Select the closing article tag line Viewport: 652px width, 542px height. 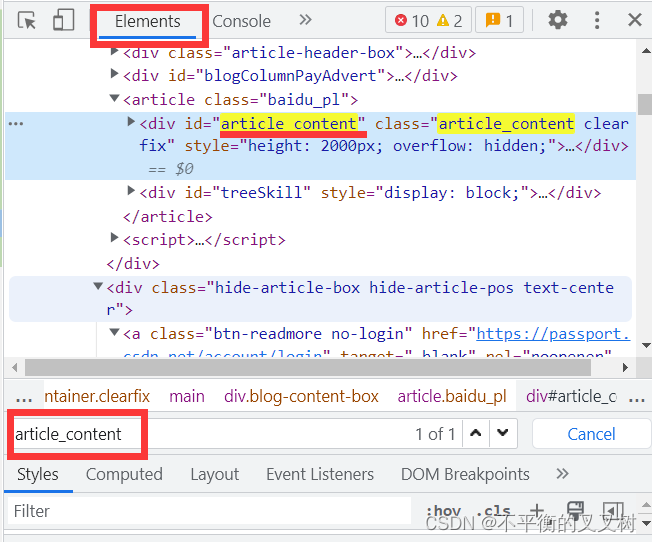click(x=168, y=217)
